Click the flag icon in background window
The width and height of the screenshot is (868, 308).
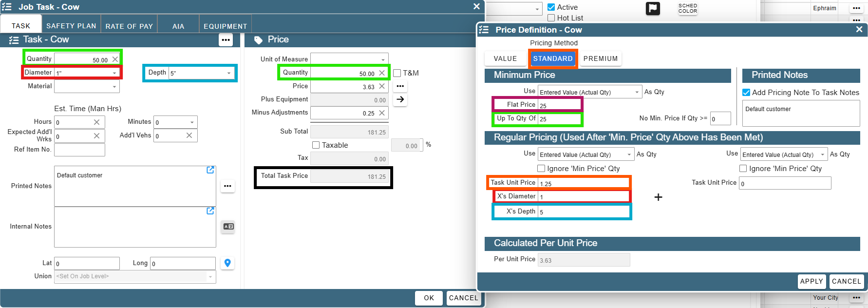coord(653,8)
